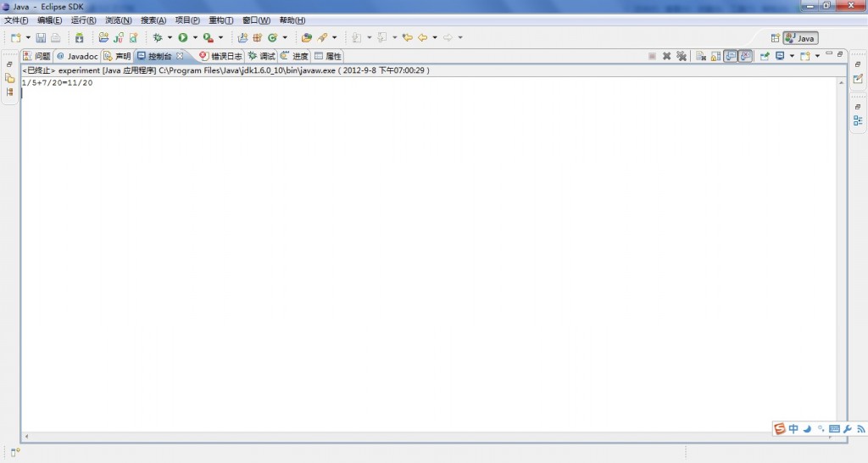The width and height of the screenshot is (868, 463).
Task: Toggle Scroll Lock in console toolbar
Action: point(715,56)
